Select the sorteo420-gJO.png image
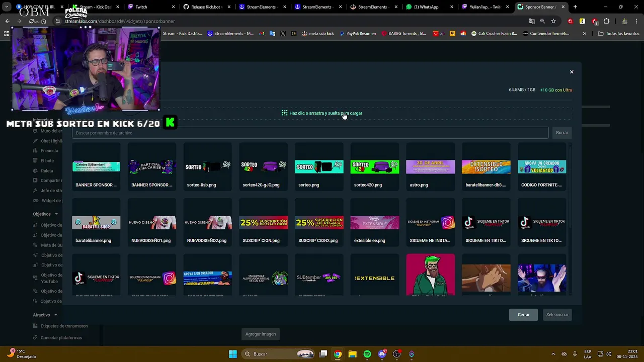 tap(263, 167)
